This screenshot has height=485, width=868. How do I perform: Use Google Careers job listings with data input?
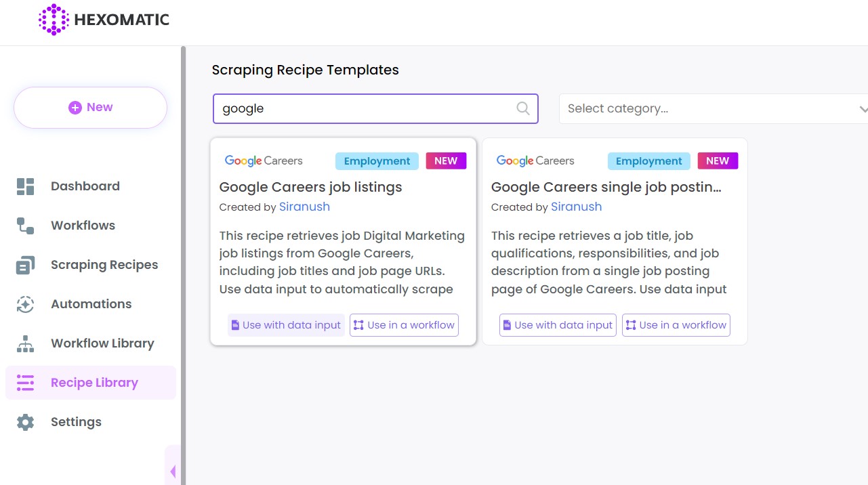point(285,325)
